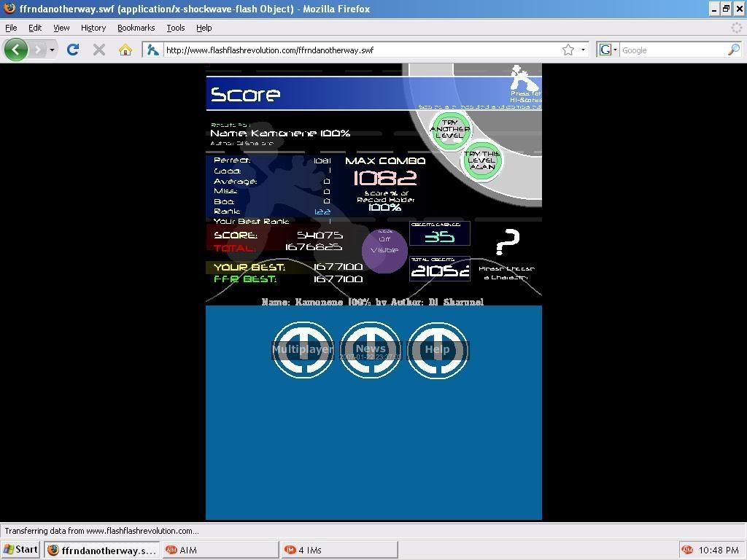Viewport: 747px width, 560px height.
Task: Reload the page with the refresh icon
Action: pyautogui.click(x=72, y=50)
